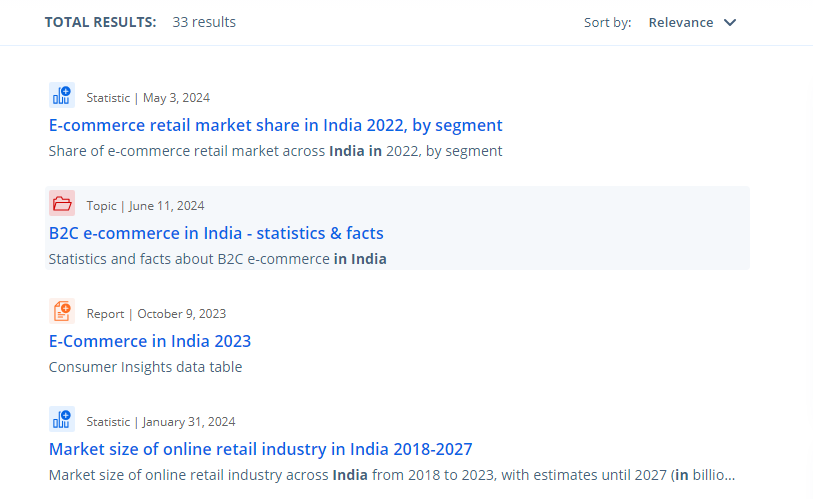Click 'Statistics and facts about B2C e-commerce' description
Screen dimensions: 813x499
click(217, 259)
